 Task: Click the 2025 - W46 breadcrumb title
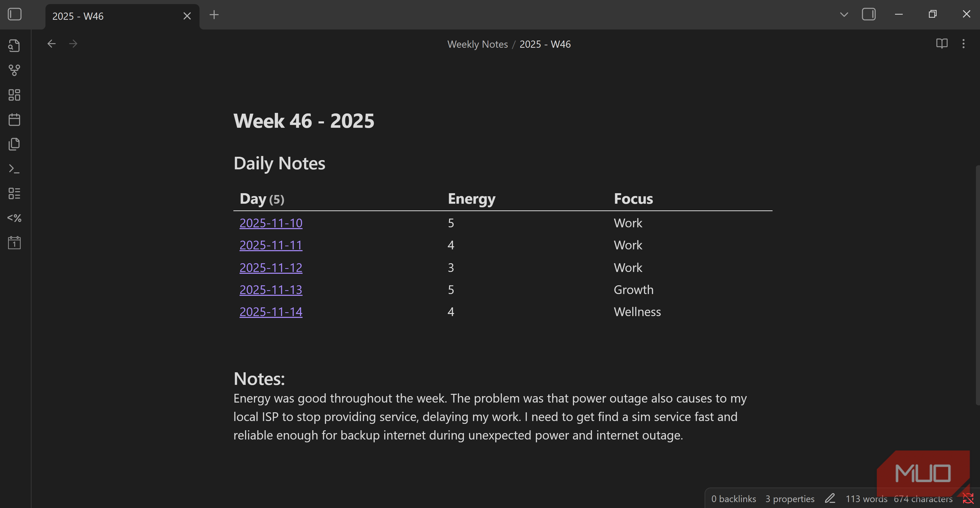(545, 44)
